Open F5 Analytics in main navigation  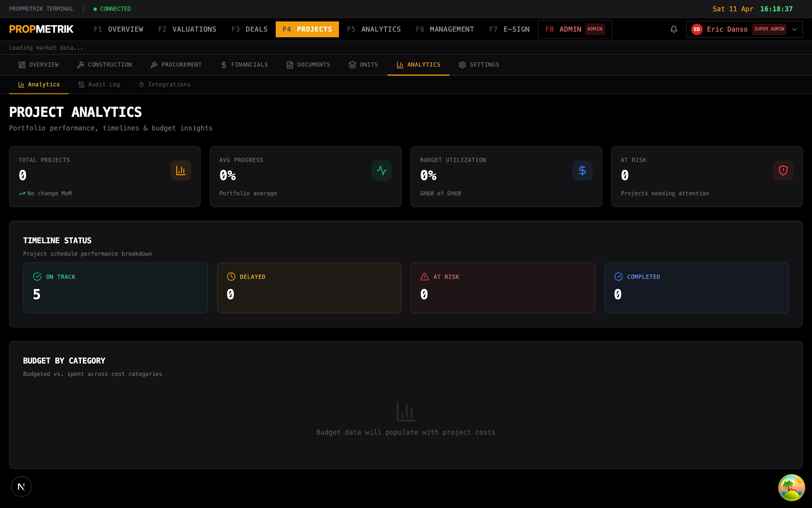374,29
